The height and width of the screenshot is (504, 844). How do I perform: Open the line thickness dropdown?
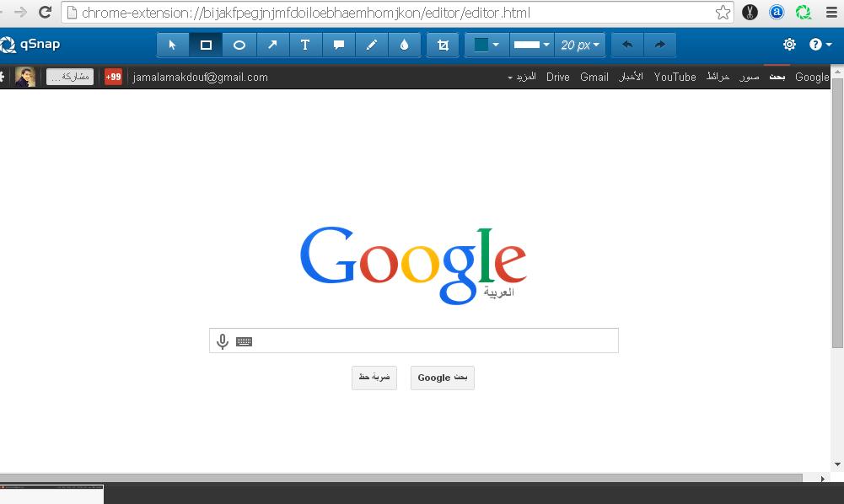tap(531, 45)
